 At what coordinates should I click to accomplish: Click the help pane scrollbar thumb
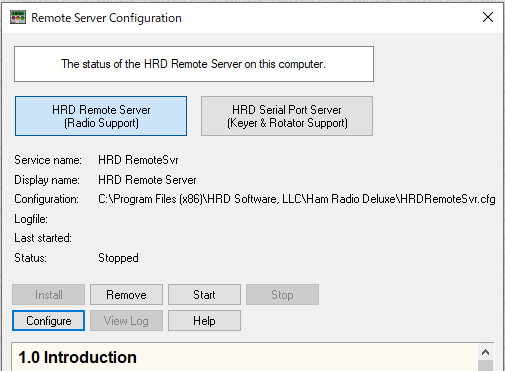click(x=486, y=366)
